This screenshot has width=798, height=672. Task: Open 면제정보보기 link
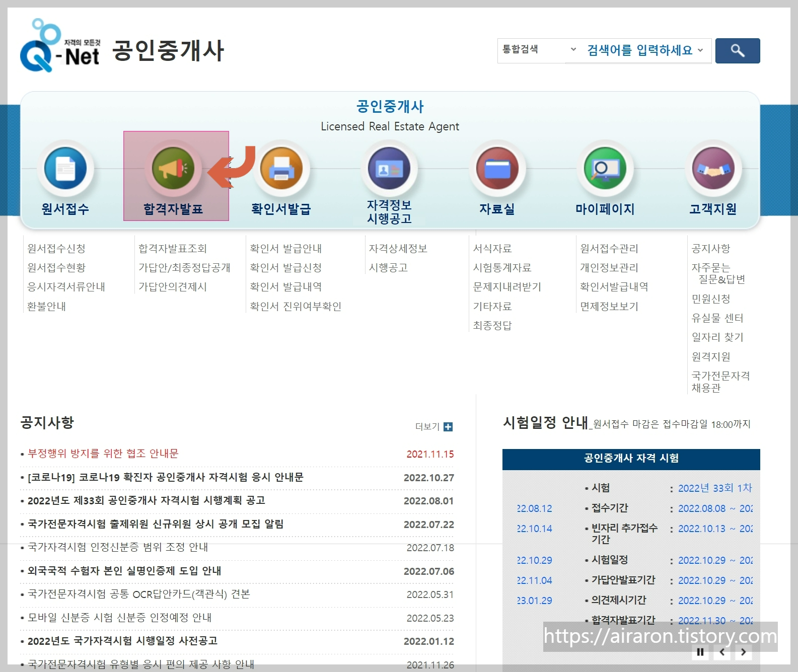click(x=609, y=306)
